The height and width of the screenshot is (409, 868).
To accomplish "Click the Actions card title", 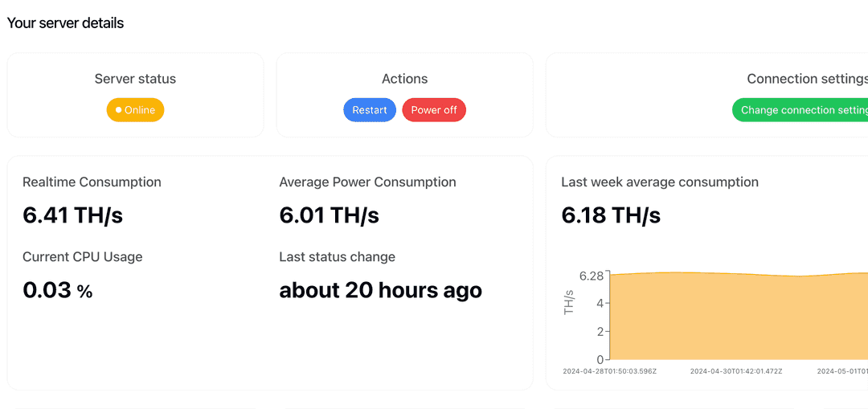I will [404, 79].
